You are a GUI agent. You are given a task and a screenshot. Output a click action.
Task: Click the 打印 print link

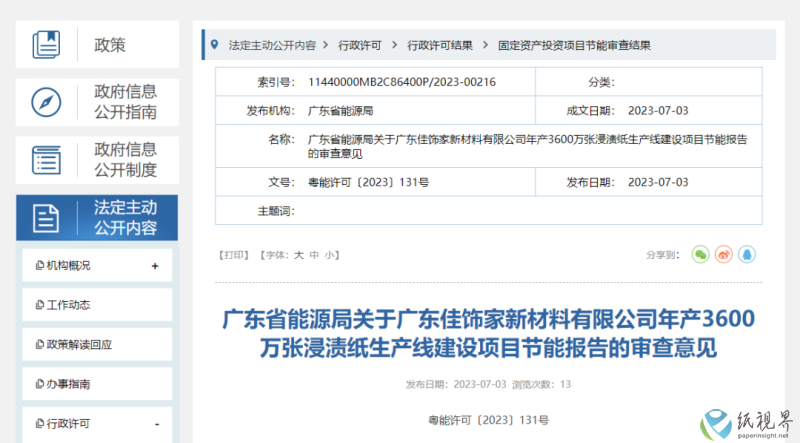[234, 255]
